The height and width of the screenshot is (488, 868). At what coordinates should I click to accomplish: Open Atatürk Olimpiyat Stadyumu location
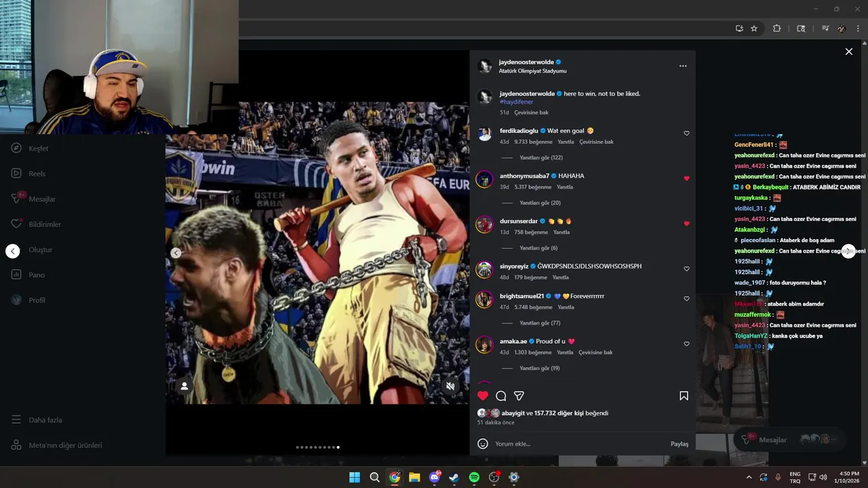(532, 70)
